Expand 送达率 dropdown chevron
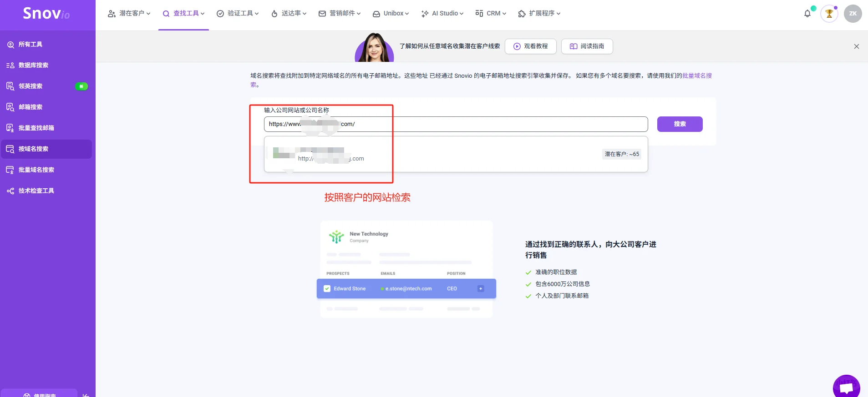The height and width of the screenshot is (397, 868). pos(305,14)
